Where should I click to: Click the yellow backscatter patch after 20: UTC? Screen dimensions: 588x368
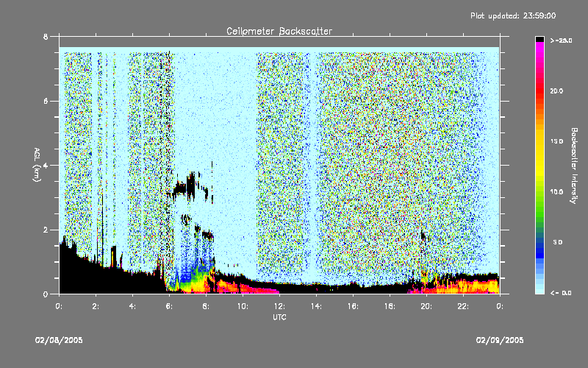(469, 287)
